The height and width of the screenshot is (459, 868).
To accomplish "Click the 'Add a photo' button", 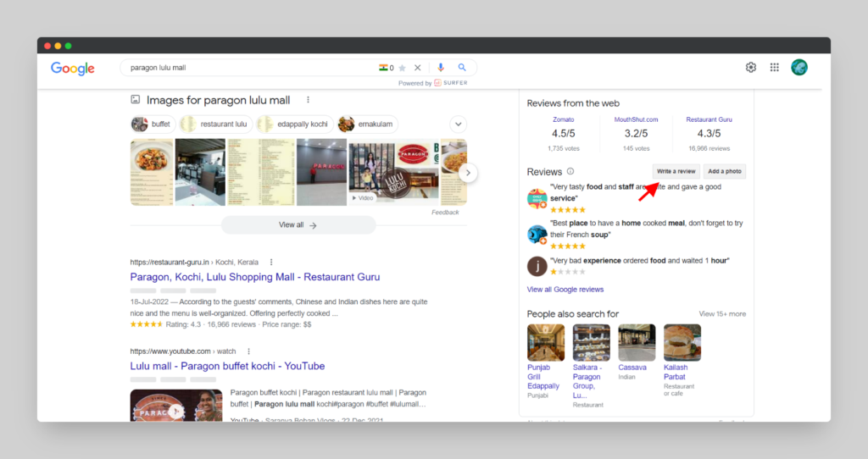I will click(725, 171).
